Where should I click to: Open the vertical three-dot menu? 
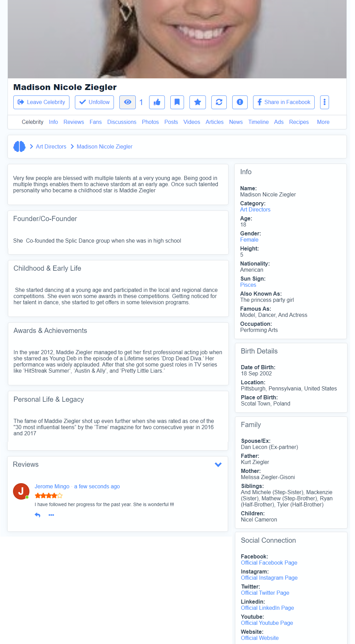click(325, 102)
